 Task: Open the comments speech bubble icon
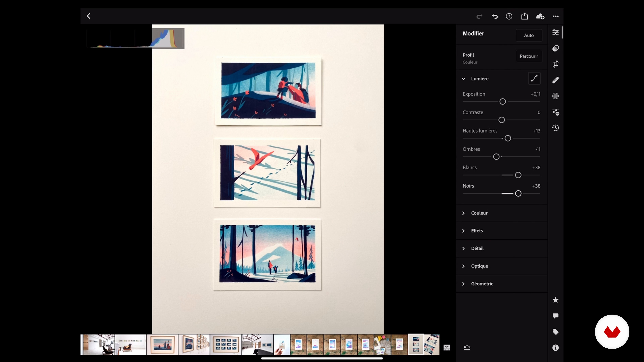click(x=555, y=316)
